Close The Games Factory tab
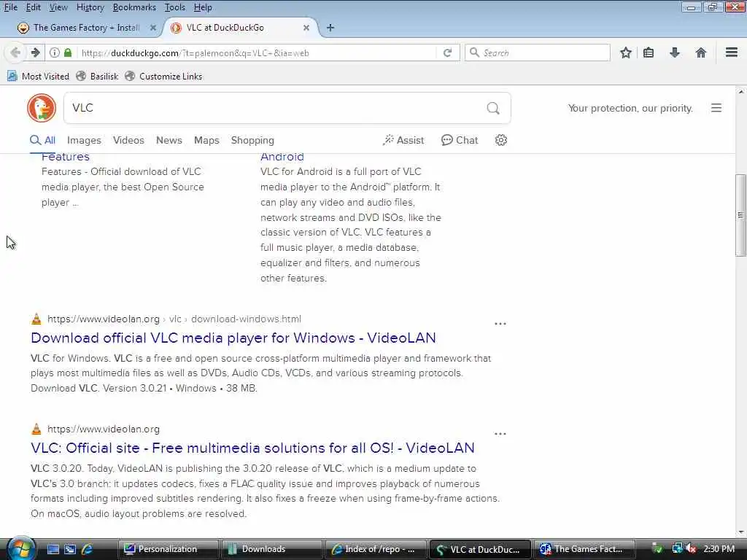 [153, 28]
